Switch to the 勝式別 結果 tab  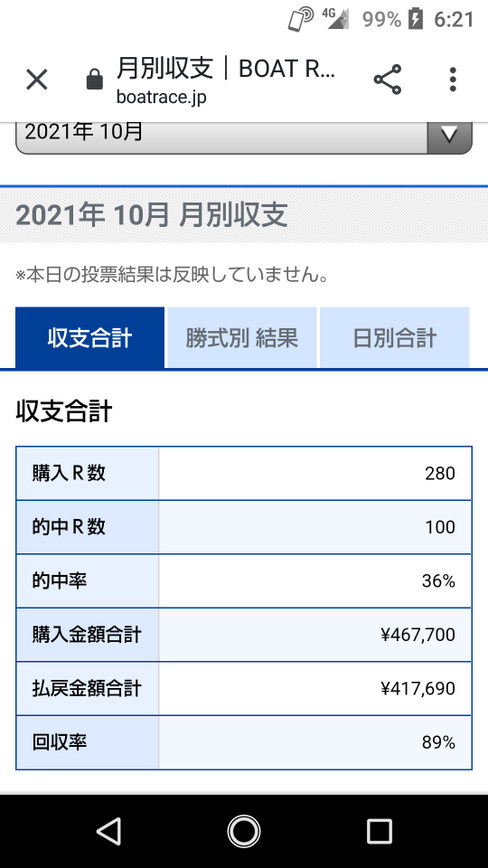pos(242,337)
